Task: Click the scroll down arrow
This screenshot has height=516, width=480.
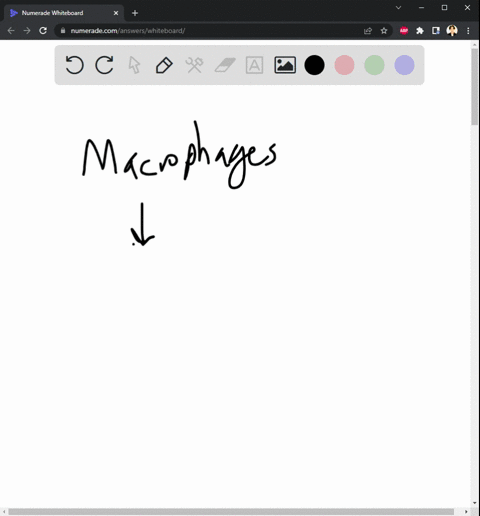Action: click(475, 503)
